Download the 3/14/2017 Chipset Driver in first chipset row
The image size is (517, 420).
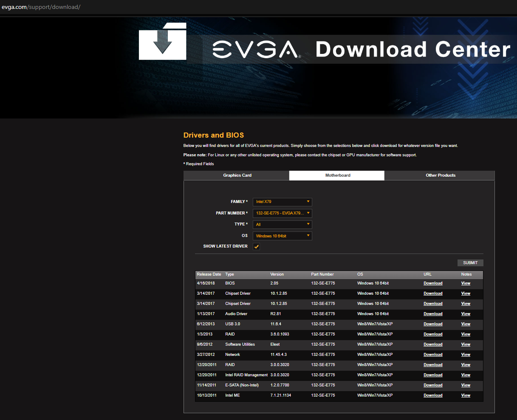coord(433,293)
